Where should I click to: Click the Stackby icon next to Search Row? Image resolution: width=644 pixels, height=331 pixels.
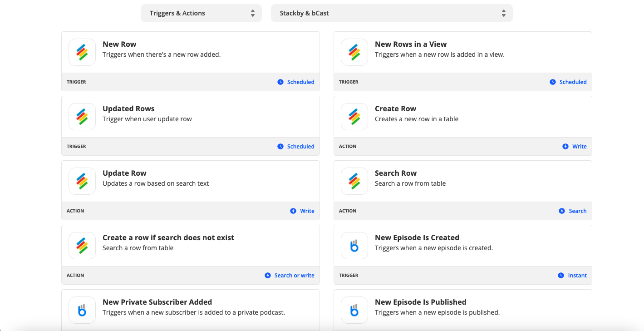tap(354, 181)
